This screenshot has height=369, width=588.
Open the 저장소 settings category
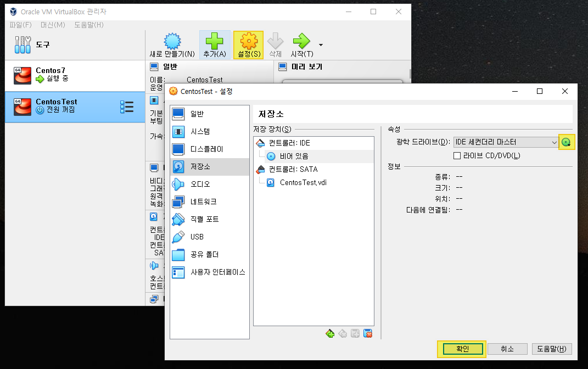[210, 166]
